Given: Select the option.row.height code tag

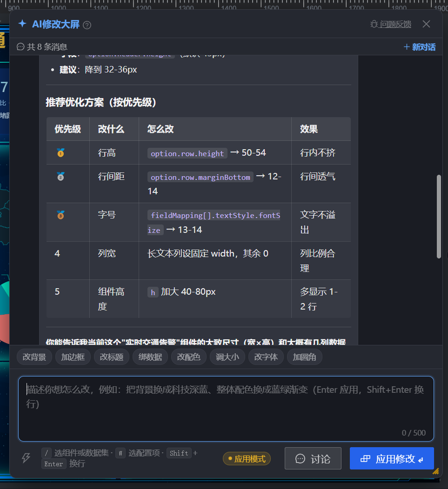Looking at the screenshot, I should pos(187,153).
